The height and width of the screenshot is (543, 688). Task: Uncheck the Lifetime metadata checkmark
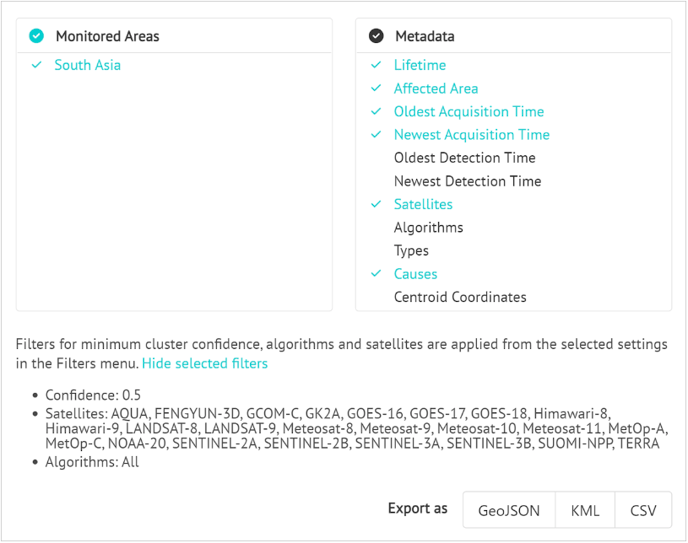tap(376, 65)
